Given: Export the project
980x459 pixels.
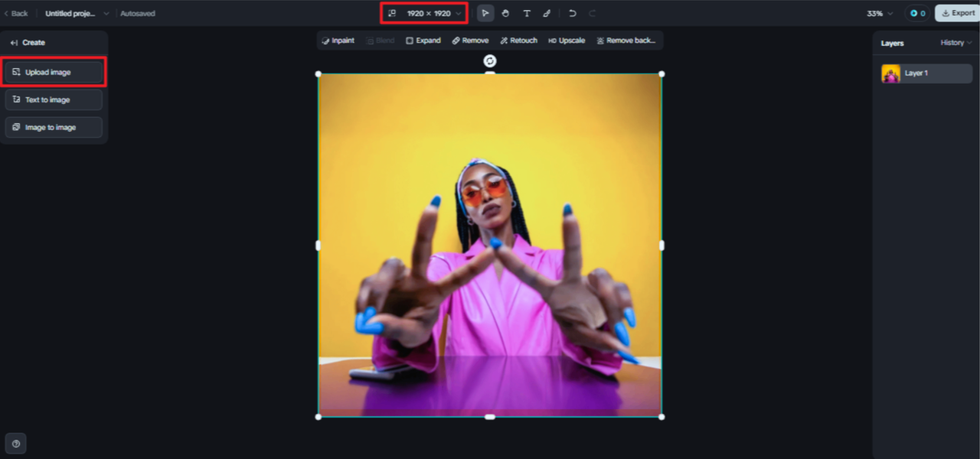Looking at the screenshot, I should point(958,13).
